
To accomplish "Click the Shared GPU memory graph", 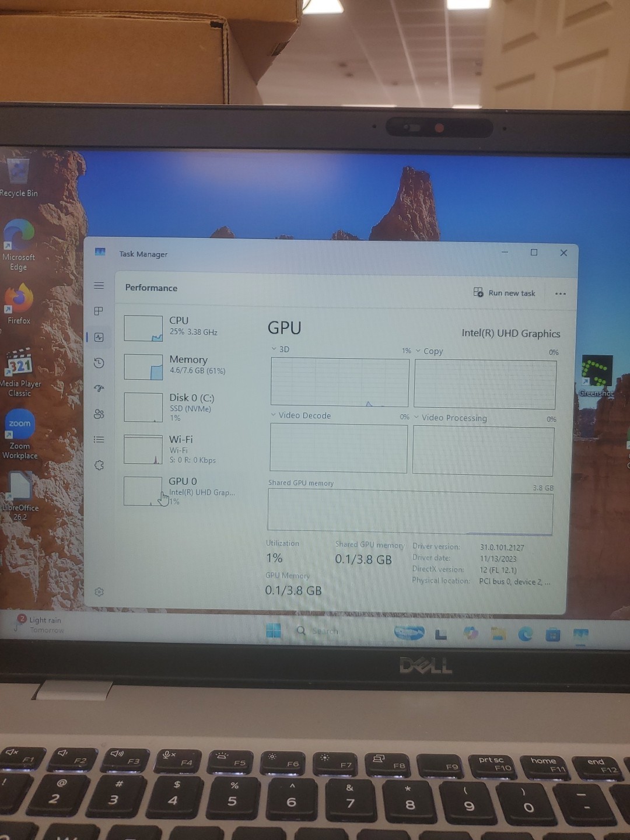I will [x=410, y=510].
